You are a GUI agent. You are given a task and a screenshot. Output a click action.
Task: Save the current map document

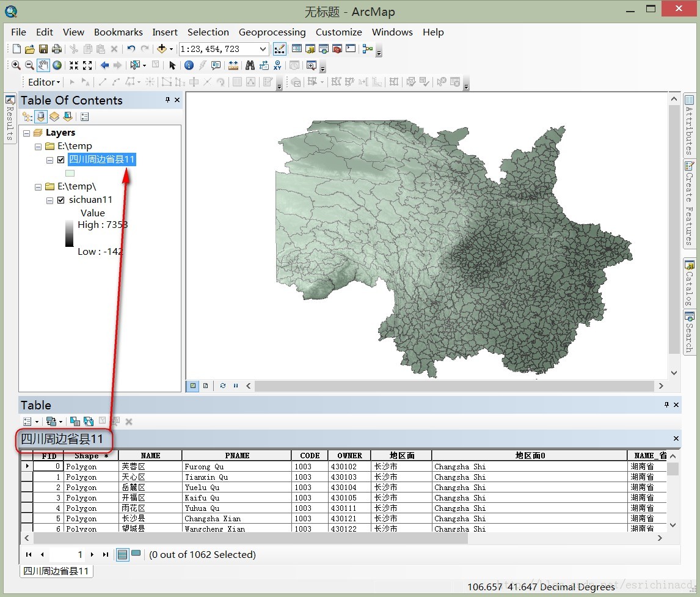[x=43, y=49]
